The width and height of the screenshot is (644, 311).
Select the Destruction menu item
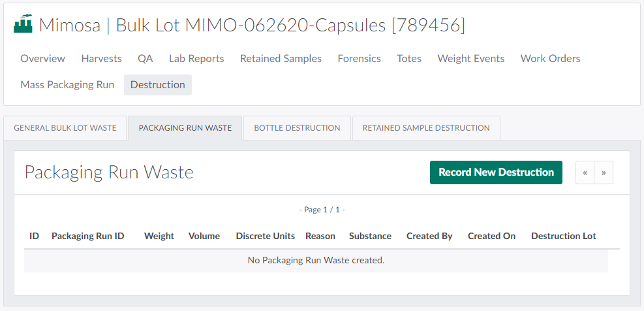click(x=158, y=85)
